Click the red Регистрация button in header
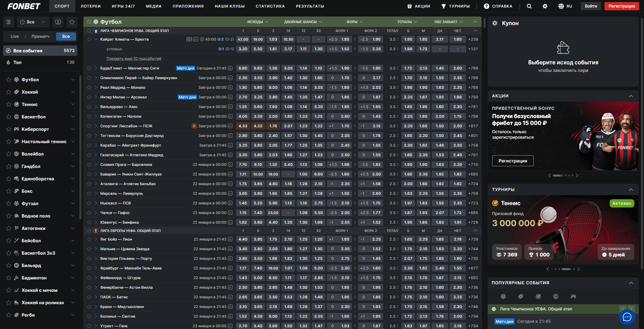 point(621,6)
